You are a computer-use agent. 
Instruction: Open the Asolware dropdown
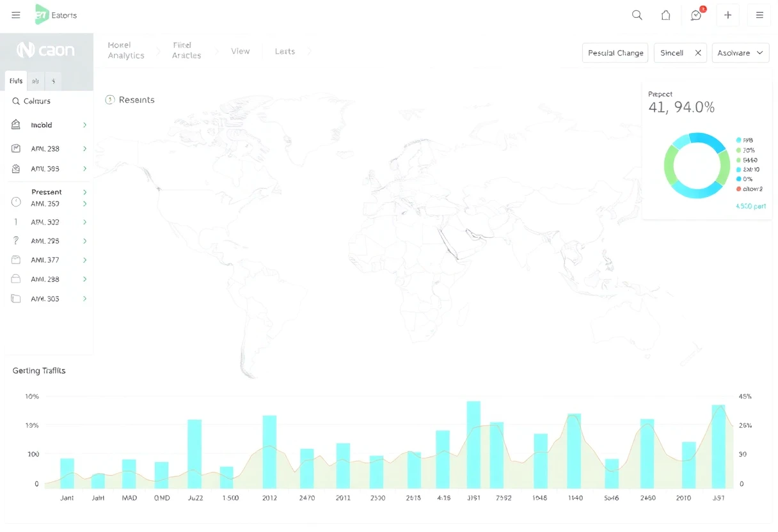[740, 53]
